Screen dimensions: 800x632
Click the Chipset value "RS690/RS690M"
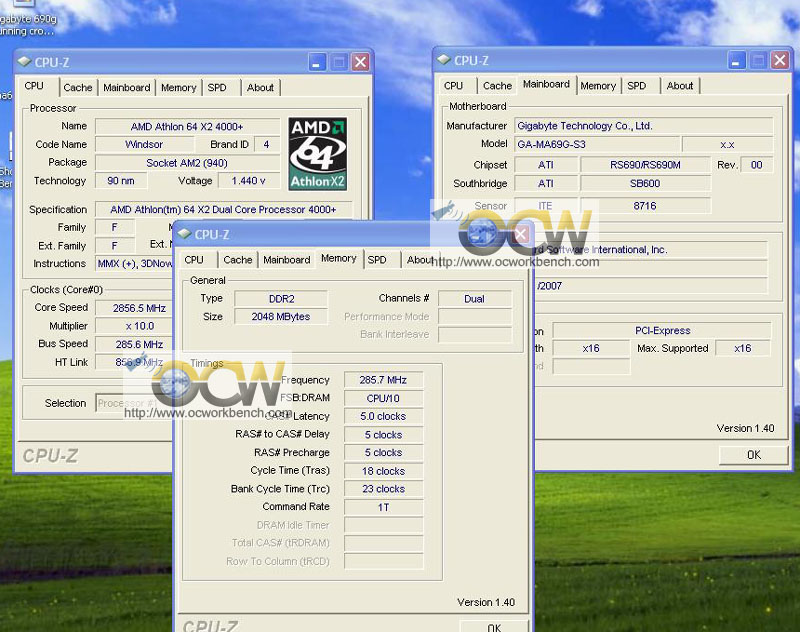(645, 165)
